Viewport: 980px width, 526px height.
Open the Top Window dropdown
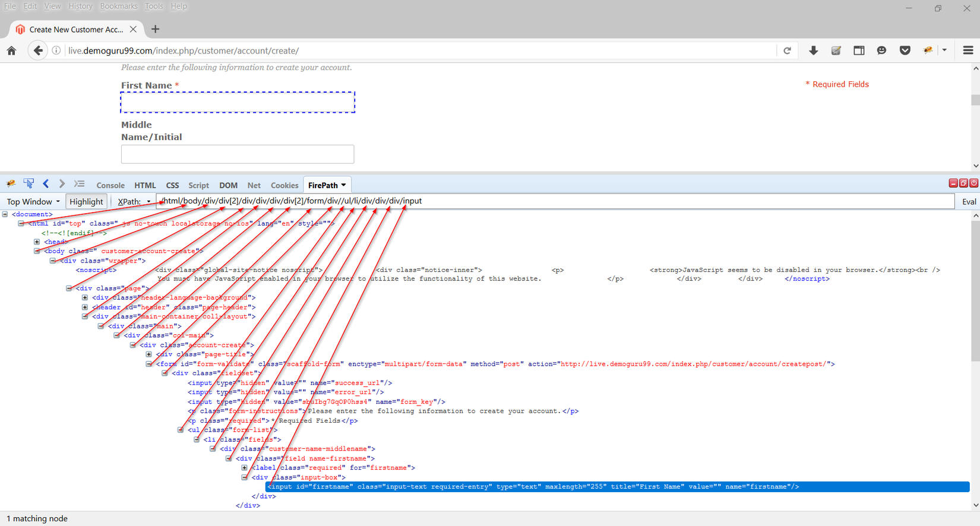[33, 201]
